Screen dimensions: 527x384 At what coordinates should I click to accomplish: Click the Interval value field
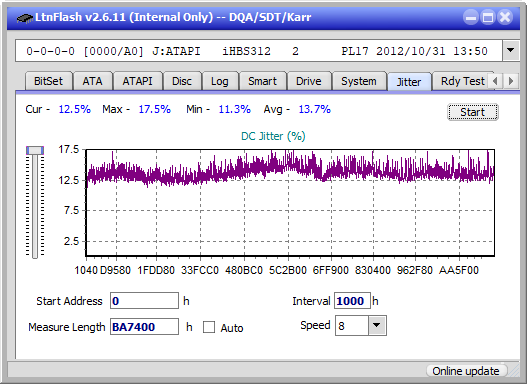point(352,301)
